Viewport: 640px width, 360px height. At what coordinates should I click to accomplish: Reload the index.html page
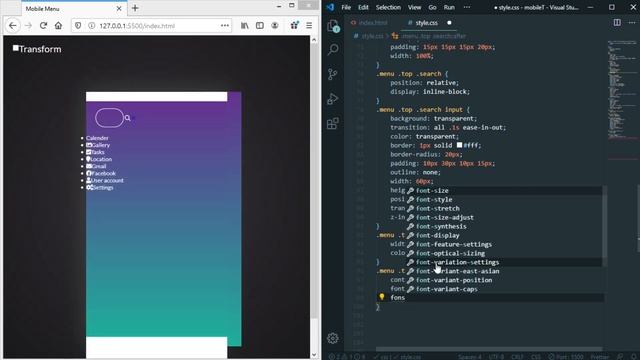(x=43, y=26)
